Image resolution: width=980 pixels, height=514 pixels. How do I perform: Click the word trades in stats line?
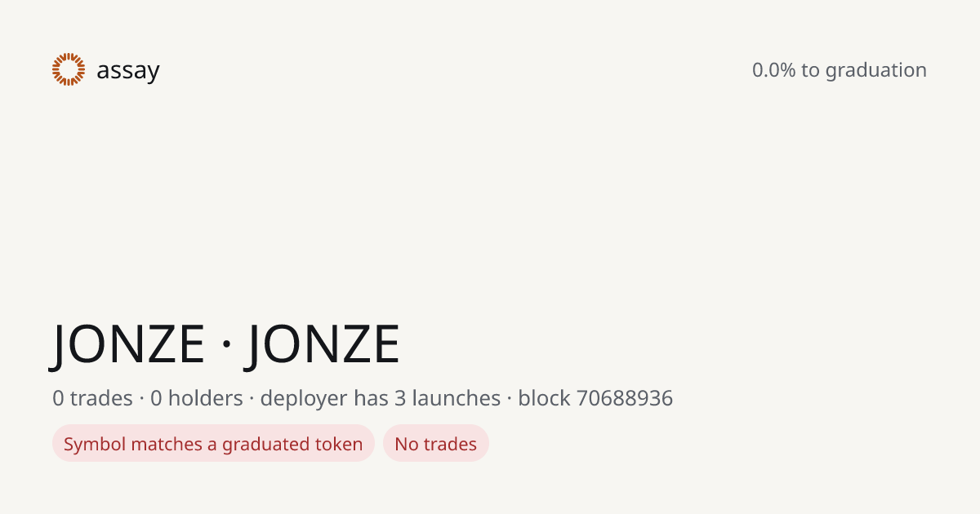(x=101, y=398)
